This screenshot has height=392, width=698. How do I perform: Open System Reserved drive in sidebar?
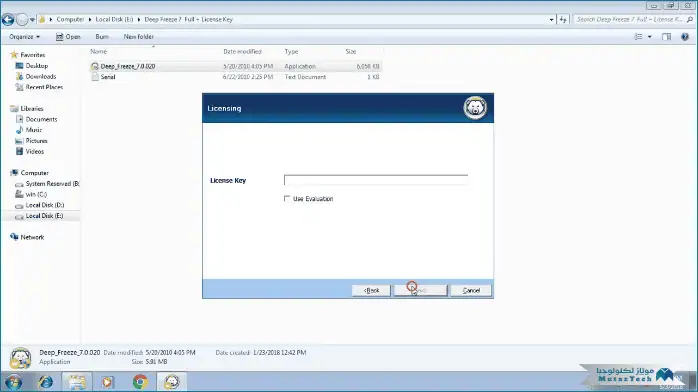click(x=52, y=184)
